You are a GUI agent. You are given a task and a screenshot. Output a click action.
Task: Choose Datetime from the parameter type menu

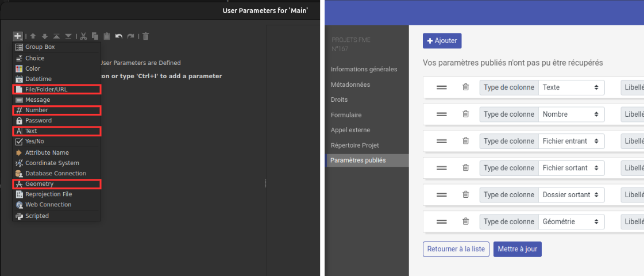pos(57,79)
